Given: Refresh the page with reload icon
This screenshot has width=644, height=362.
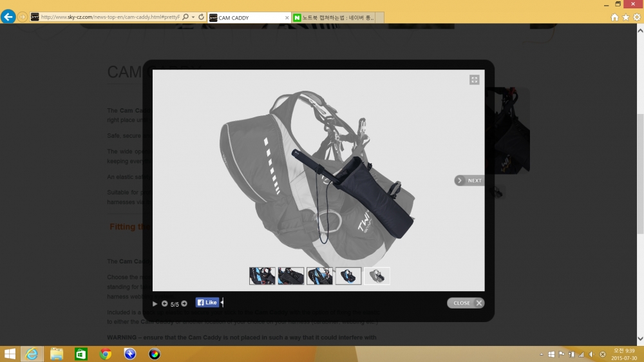Looking at the screenshot, I should [201, 17].
